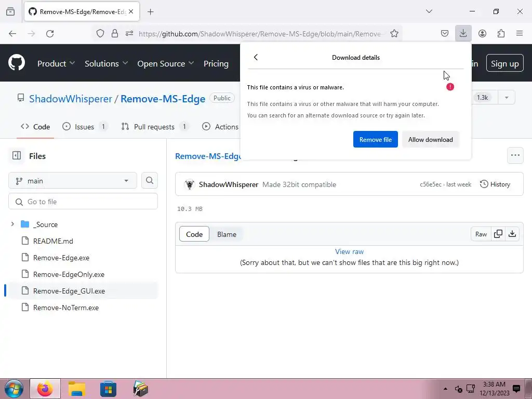Go back from Download details panel
This screenshot has height=399, width=532.
tap(256, 57)
